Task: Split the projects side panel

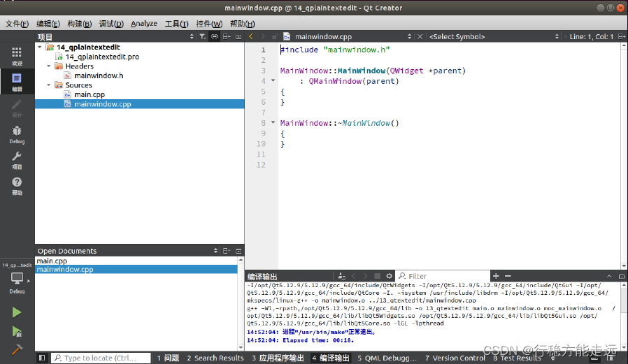Action: [227, 36]
